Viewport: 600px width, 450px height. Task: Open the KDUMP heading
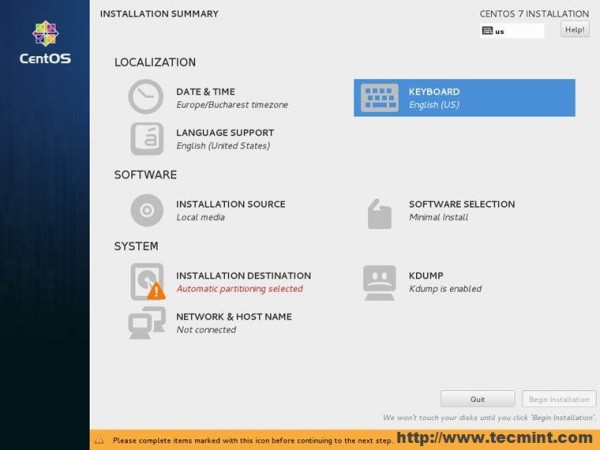(x=426, y=276)
